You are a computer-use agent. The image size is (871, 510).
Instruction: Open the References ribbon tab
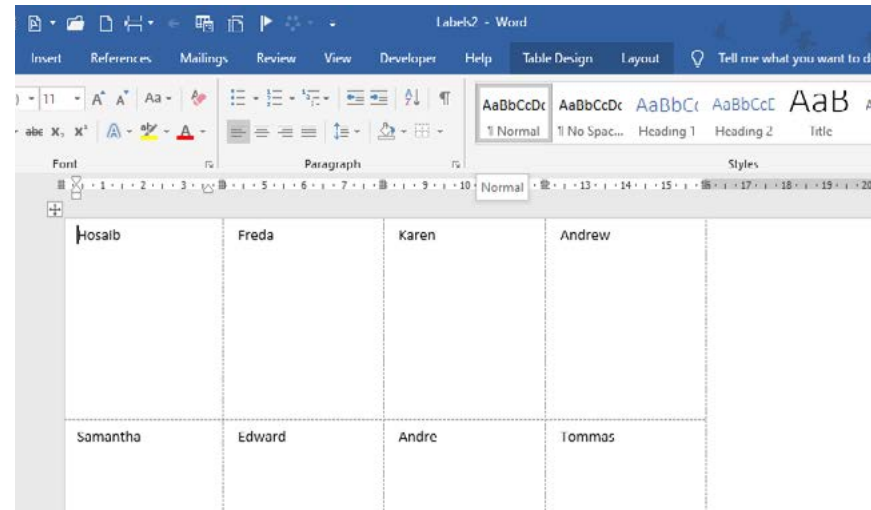(x=121, y=58)
